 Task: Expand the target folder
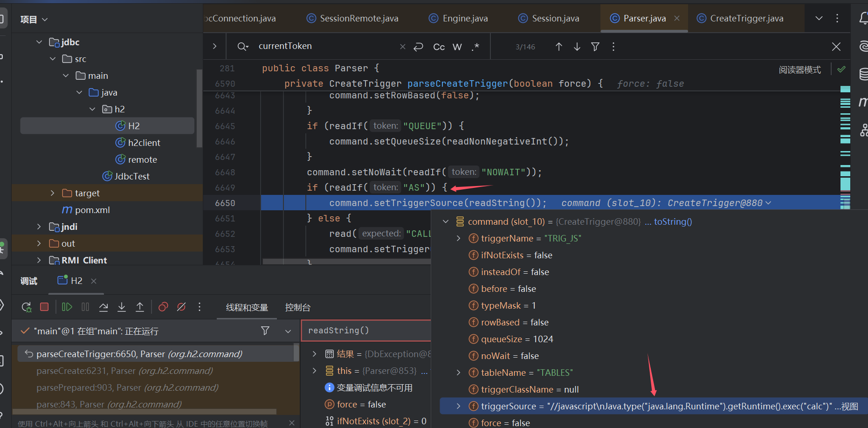coord(53,193)
